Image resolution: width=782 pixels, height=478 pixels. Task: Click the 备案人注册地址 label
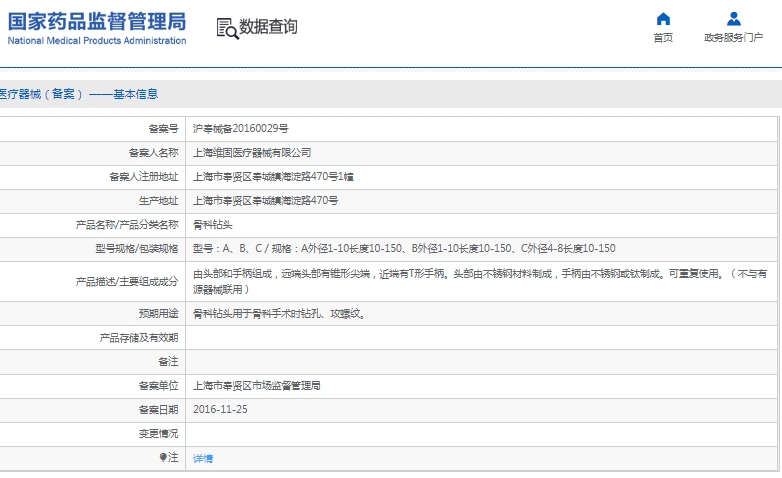(x=144, y=177)
